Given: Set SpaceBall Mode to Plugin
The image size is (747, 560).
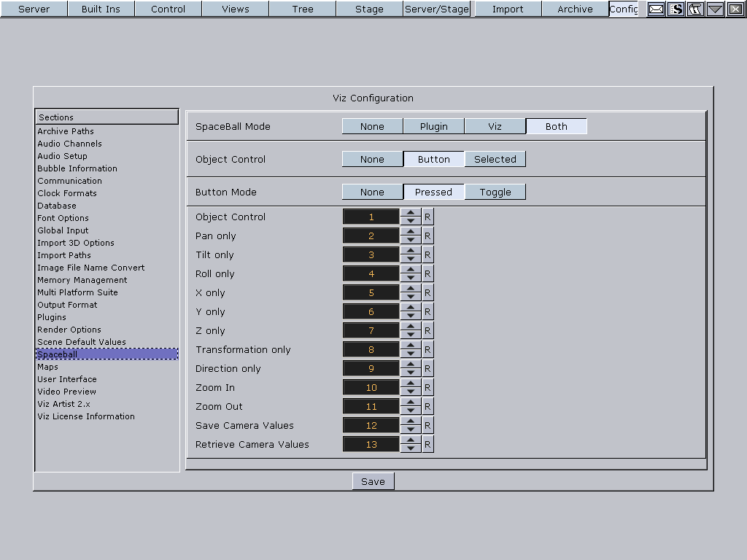Looking at the screenshot, I should pyautogui.click(x=433, y=126).
